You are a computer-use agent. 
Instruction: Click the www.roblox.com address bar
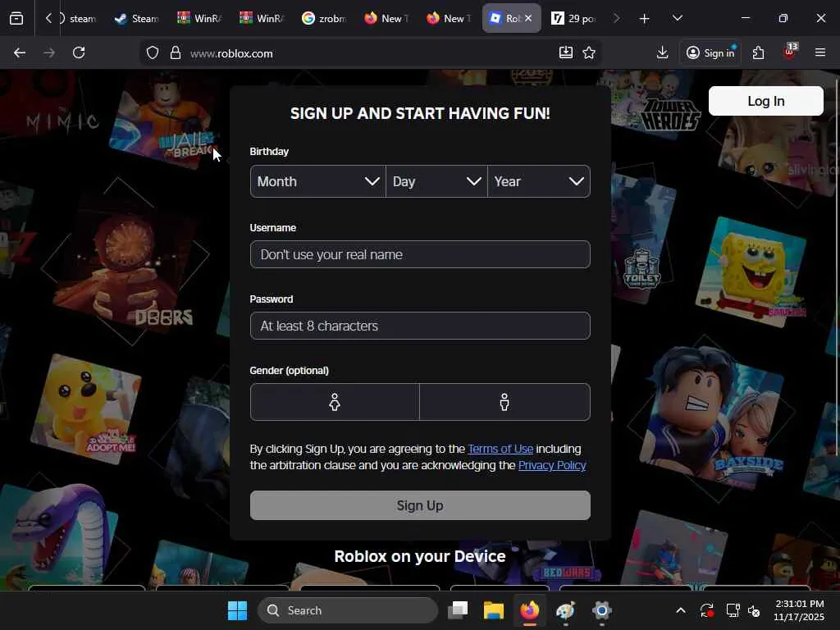(x=370, y=53)
